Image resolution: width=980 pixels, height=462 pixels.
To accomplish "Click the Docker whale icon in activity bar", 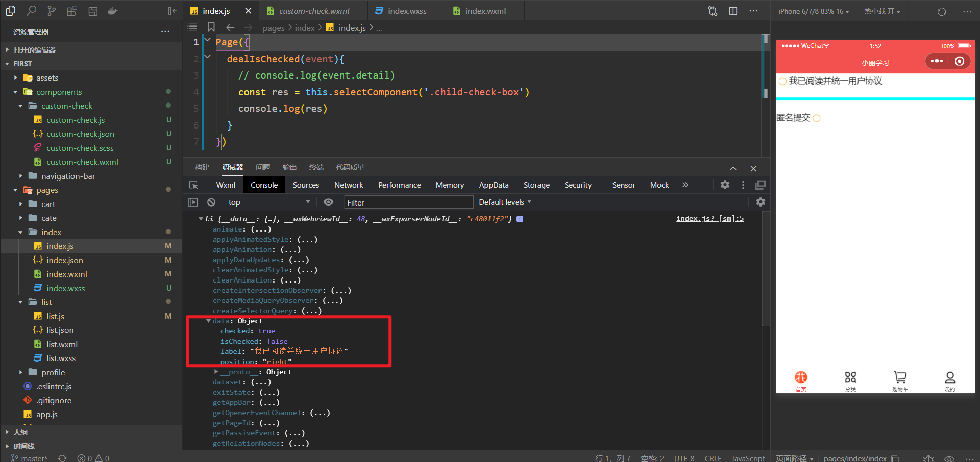I will coord(113,11).
